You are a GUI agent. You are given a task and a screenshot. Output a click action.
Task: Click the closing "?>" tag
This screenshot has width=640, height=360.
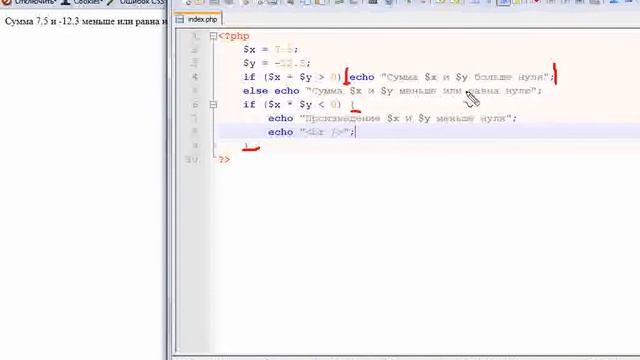[224, 160]
